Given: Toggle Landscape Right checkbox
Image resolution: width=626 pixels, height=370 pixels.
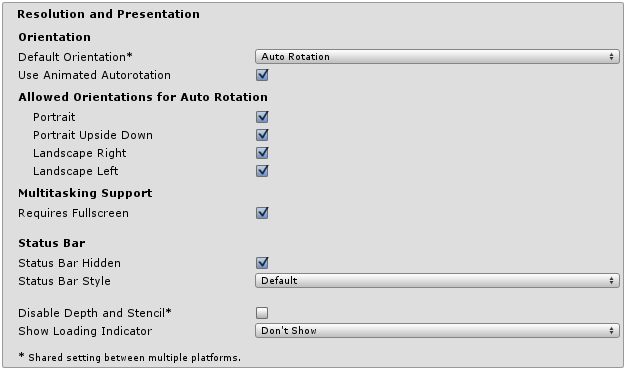Looking at the screenshot, I should click(262, 153).
